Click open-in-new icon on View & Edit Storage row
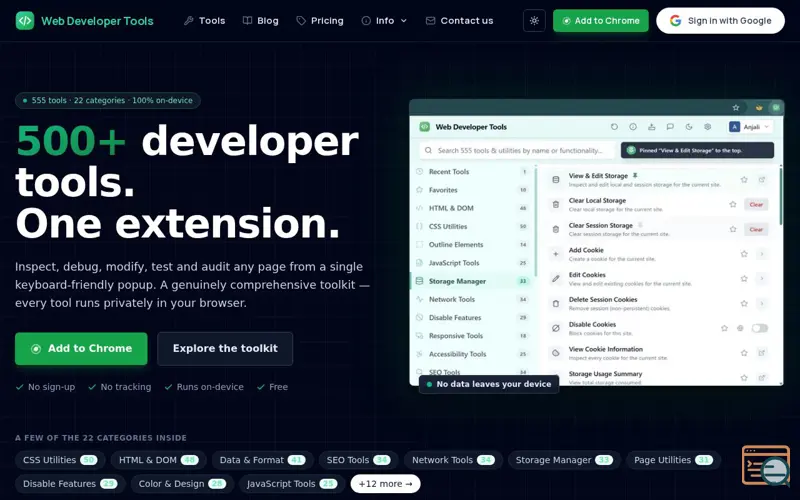Screen dimensions: 800x500 pyautogui.click(x=762, y=180)
